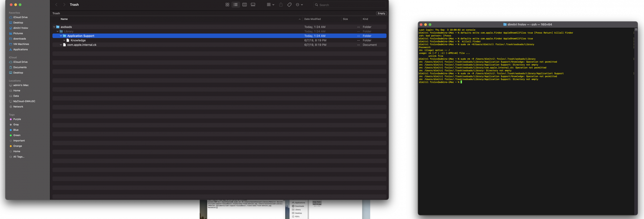Filter by the Blue tag
Screen dimensions: 644x219
pos(16,130)
